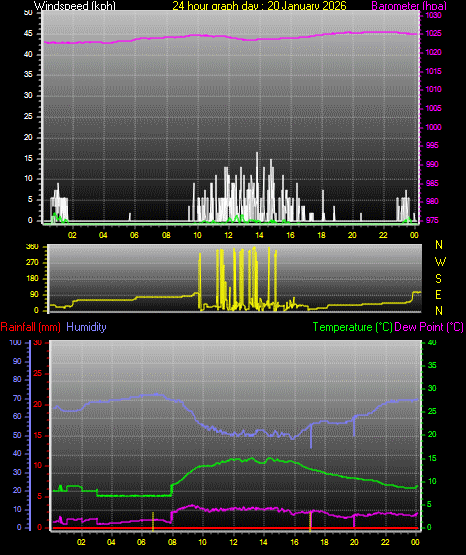466x555 pixels.
Task: Click the humidity dip spike after 17 hours
Action: pyautogui.click(x=311, y=436)
